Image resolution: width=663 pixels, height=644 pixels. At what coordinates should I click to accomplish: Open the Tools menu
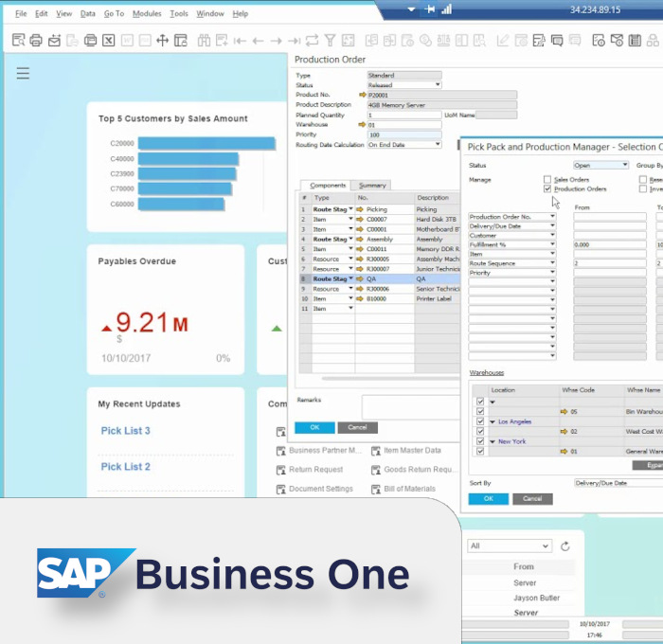click(178, 13)
